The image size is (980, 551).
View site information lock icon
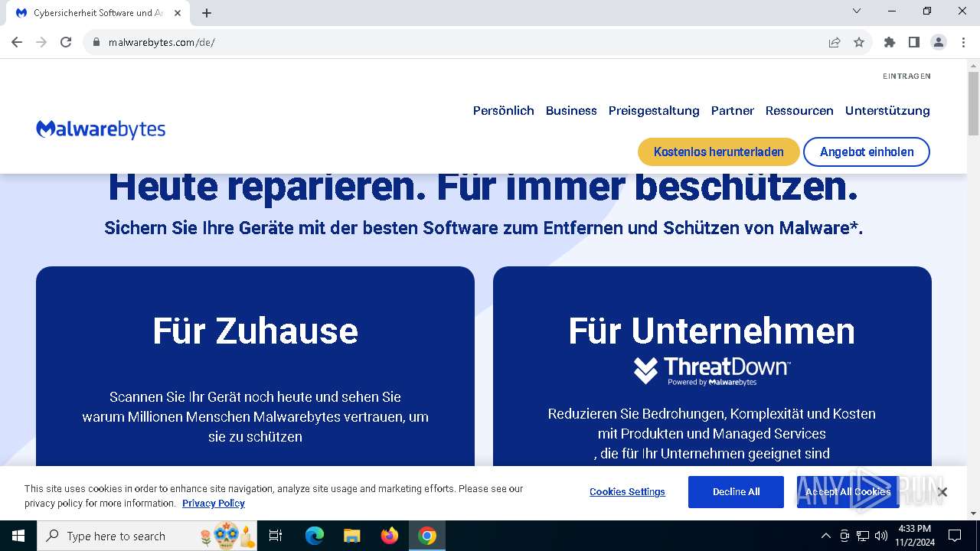[96, 42]
